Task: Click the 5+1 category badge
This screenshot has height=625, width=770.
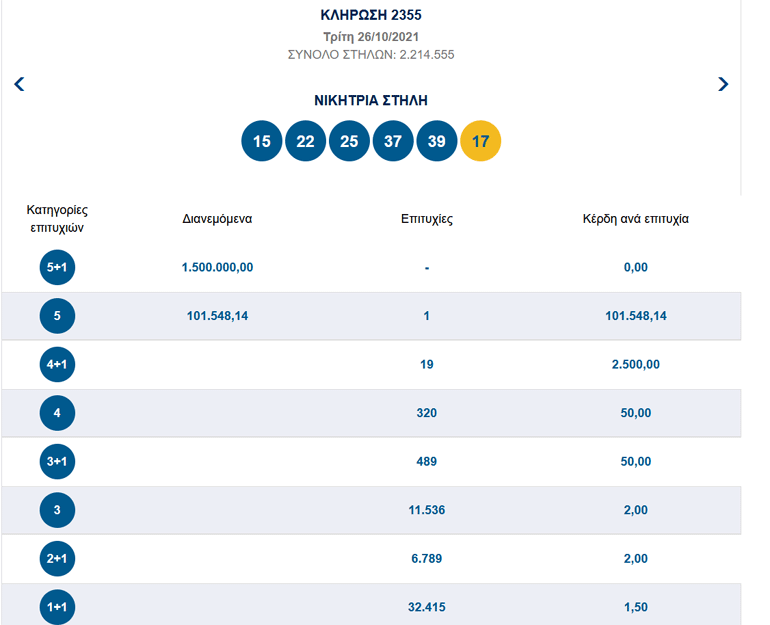Action: 57,268
